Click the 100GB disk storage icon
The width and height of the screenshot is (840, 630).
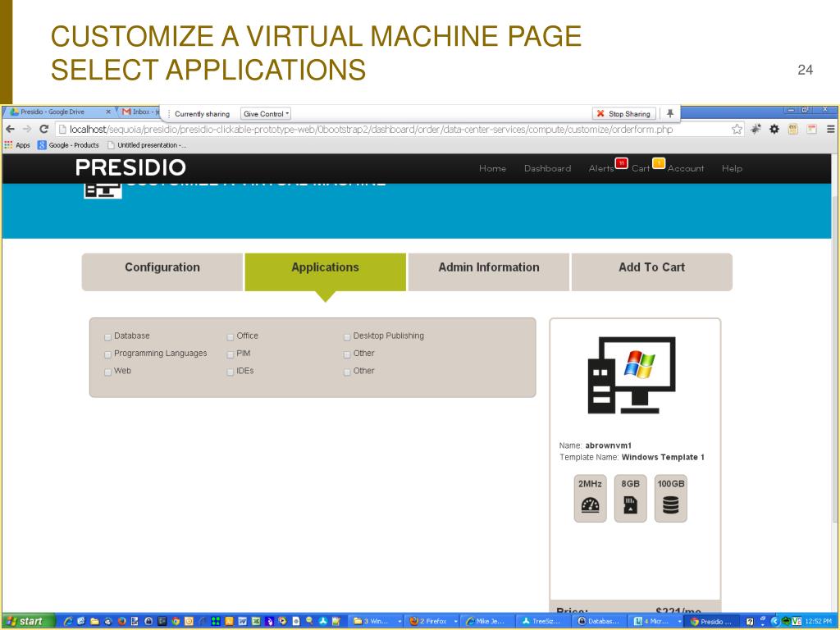click(x=671, y=504)
